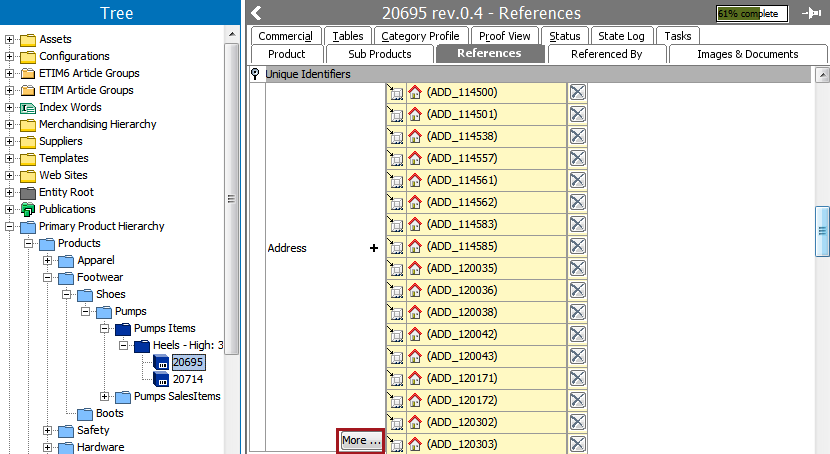Click product icon for item 20714
The image size is (830, 454).
coord(161,379)
